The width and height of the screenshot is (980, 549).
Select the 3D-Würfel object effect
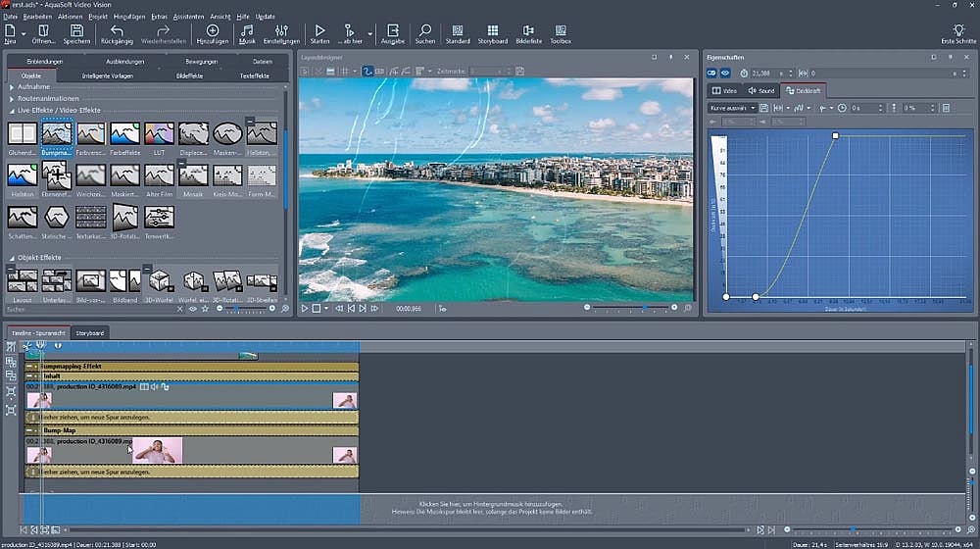159,282
